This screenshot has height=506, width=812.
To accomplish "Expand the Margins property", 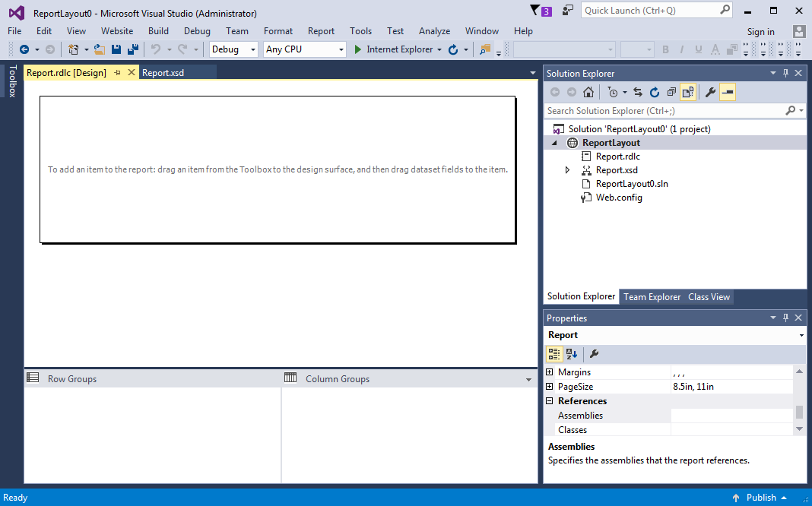I will point(550,372).
